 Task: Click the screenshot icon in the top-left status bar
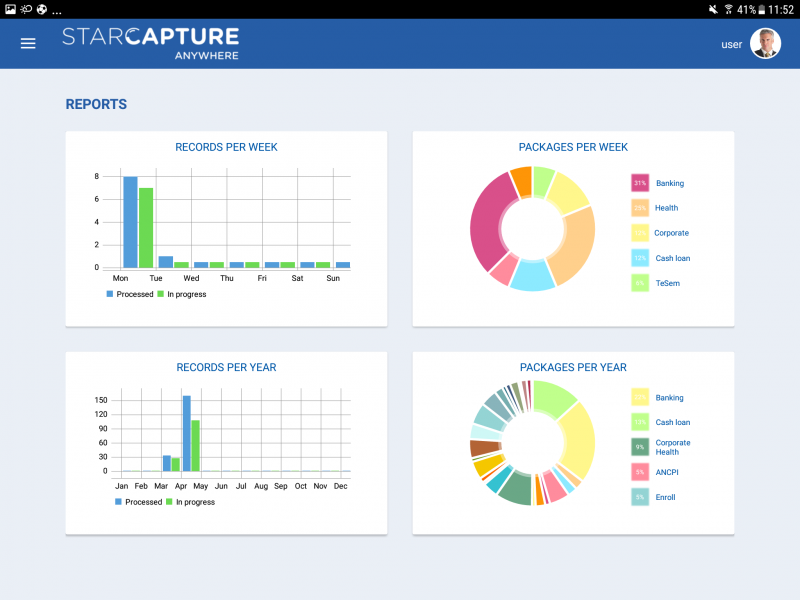point(8,9)
